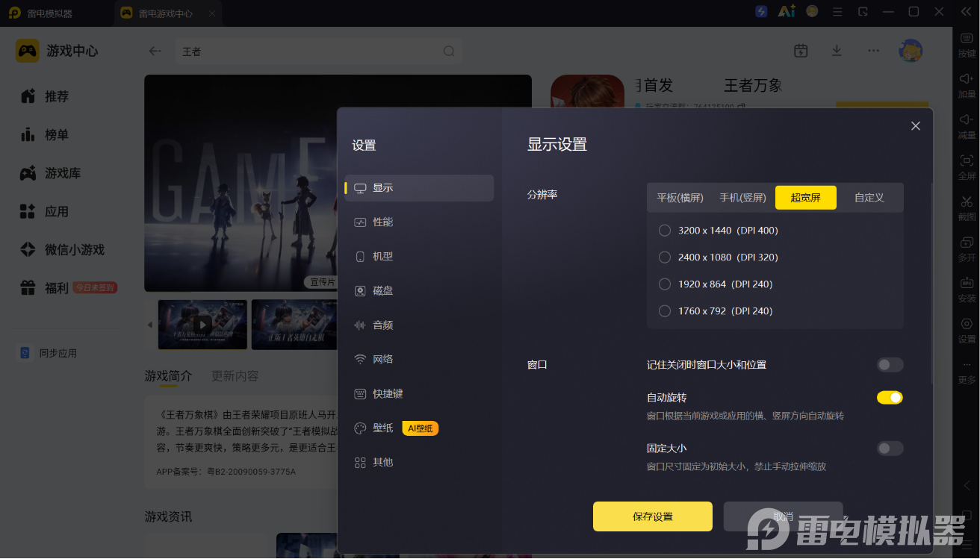Viewport: 980px width, 559px height.
Task: Turn off the 自动旋转 switch
Action: [890, 398]
